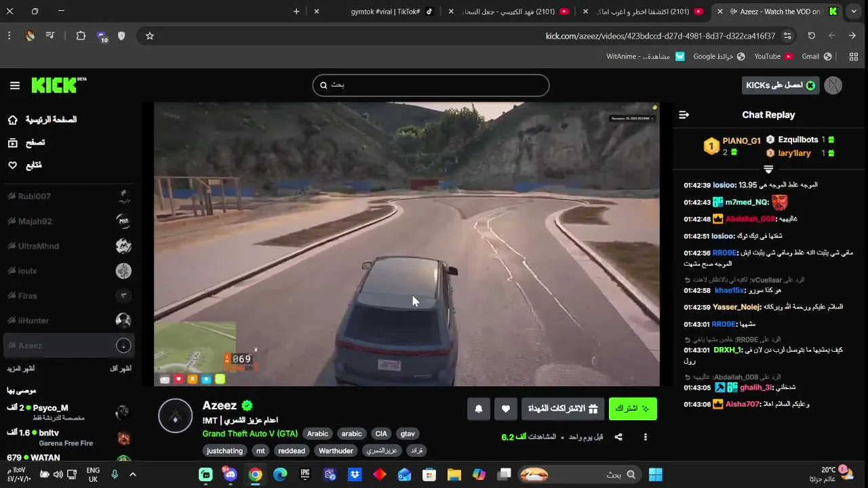Select the Warthuder tag

[336, 451]
